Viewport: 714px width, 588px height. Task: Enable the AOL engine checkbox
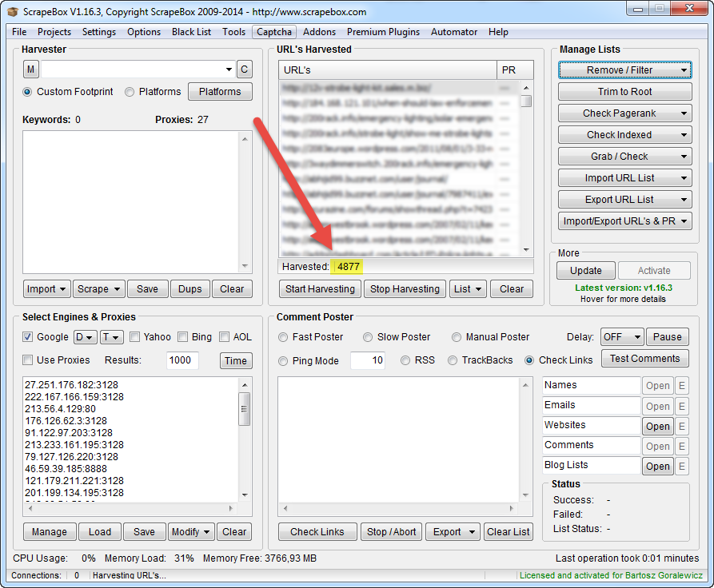pyautogui.click(x=224, y=337)
